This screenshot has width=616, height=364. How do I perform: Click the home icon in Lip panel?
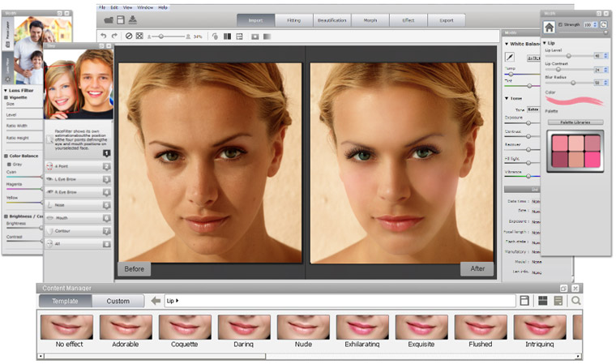550,26
